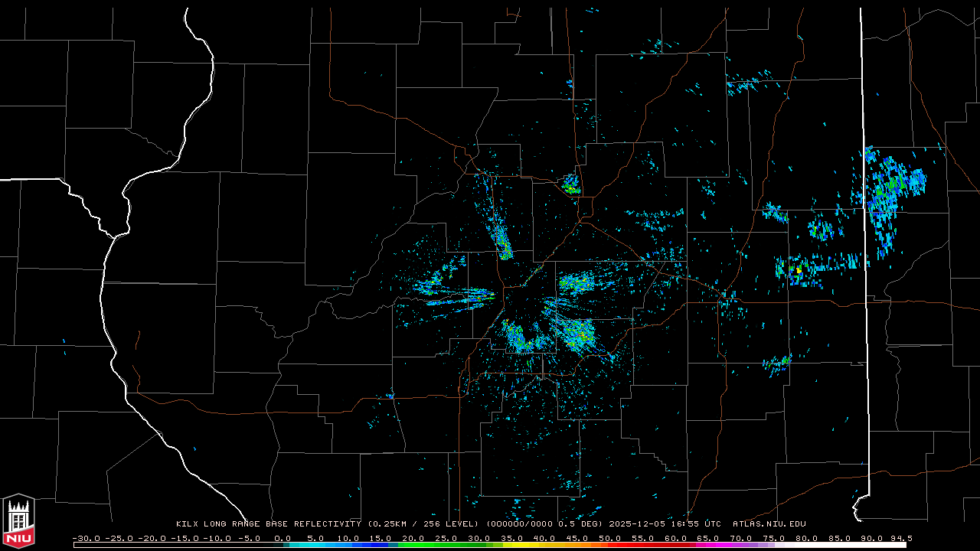This screenshot has height=551, width=980.
Task: Click the small green echo north of radar center
Action: (x=570, y=184)
